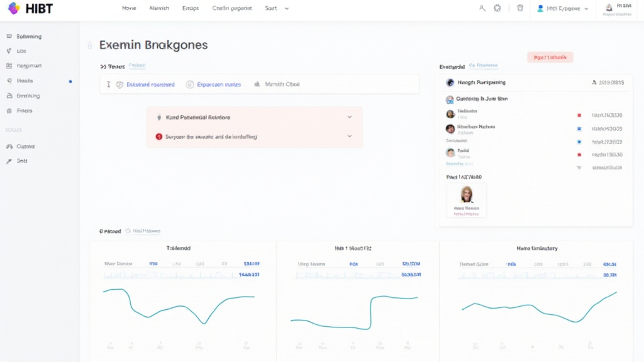
Task: Click the HIBT logo icon
Action: tap(13, 8)
